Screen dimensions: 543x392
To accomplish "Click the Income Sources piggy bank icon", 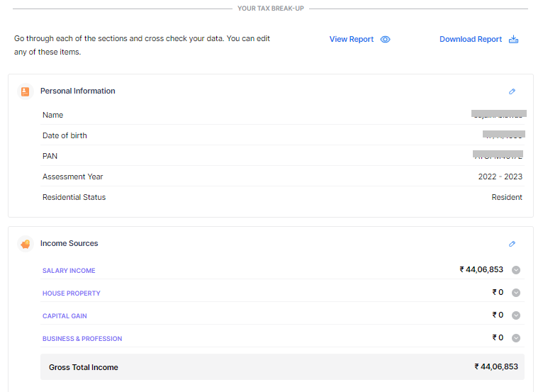I will click(26, 244).
